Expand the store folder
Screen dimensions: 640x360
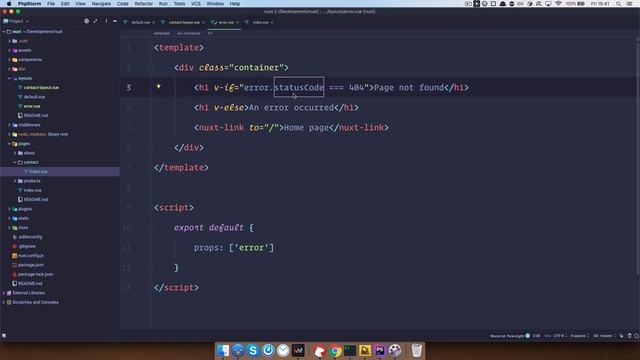(9, 228)
